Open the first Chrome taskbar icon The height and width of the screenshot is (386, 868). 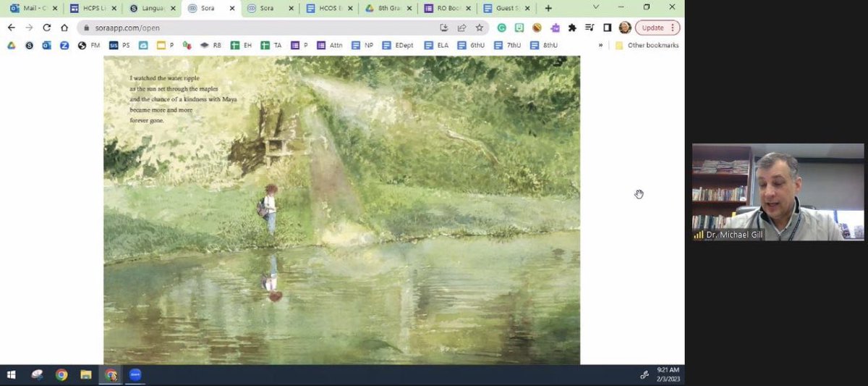click(61, 374)
